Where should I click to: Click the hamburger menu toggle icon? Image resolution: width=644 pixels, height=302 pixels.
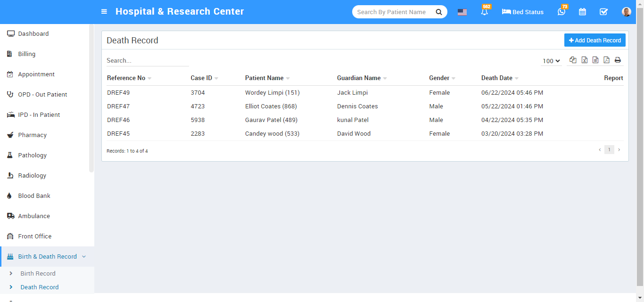(x=104, y=12)
